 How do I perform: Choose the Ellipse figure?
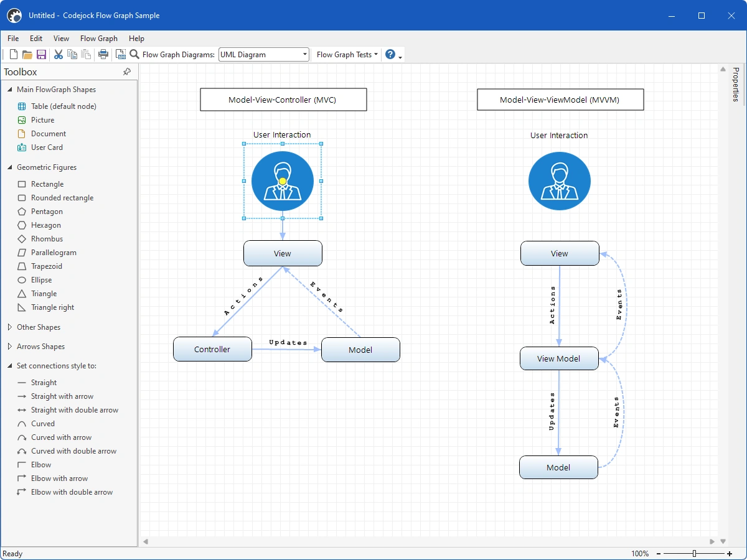41,280
